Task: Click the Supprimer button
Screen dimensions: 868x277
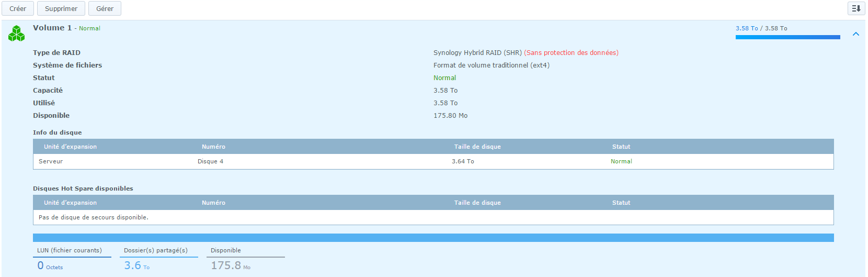Action: pos(61,8)
